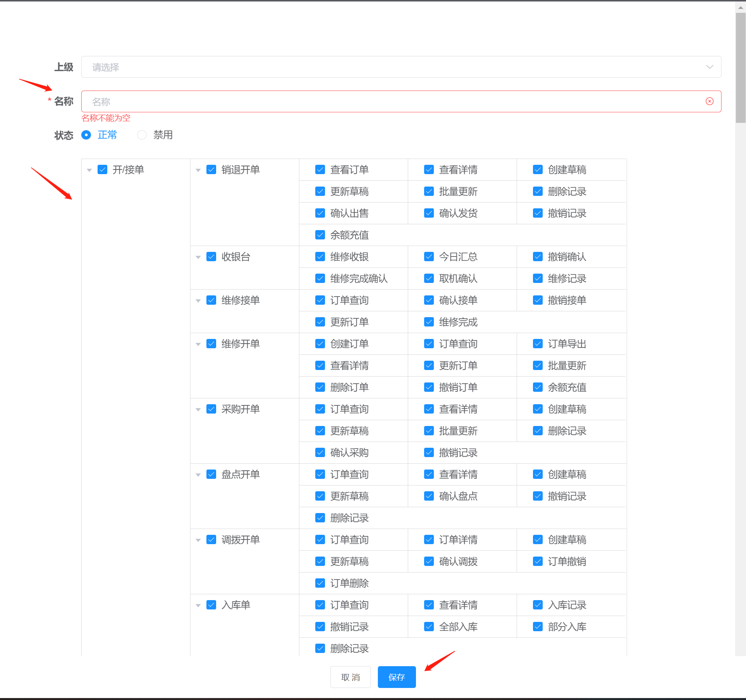The height and width of the screenshot is (700, 746).
Task: Uncheck 订单导出 permission checkbox
Action: [x=538, y=344]
